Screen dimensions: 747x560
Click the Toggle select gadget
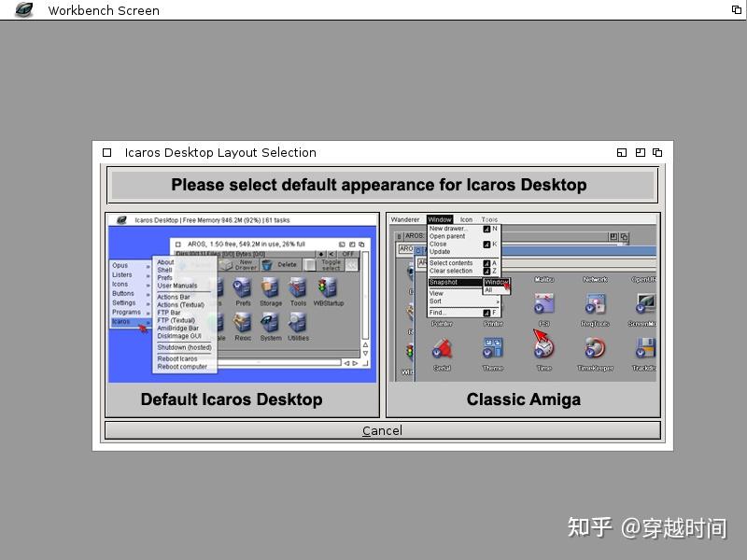pos(330,266)
